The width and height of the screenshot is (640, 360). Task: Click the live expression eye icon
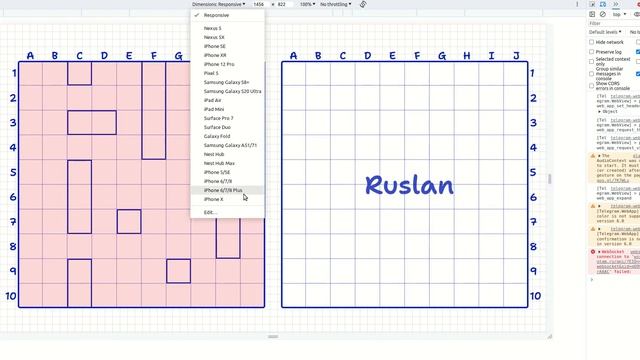(x=637, y=14)
